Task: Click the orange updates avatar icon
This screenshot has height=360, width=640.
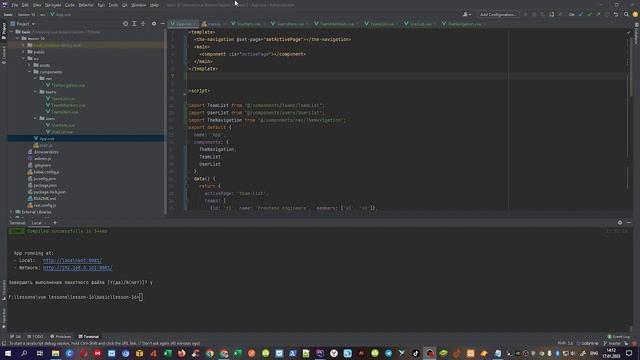Action: (x=635, y=15)
